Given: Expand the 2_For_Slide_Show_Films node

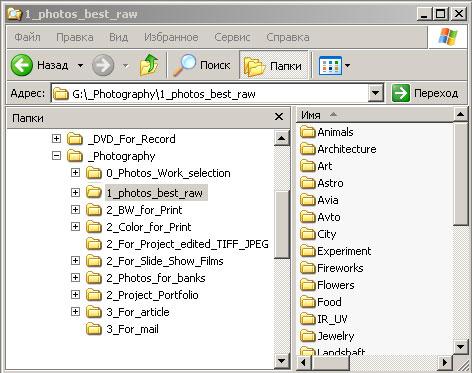Looking at the screenshot, I should pos(75,260).
